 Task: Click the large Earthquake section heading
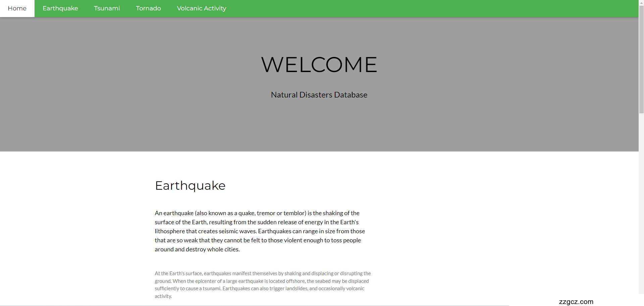tap(190, 186)
